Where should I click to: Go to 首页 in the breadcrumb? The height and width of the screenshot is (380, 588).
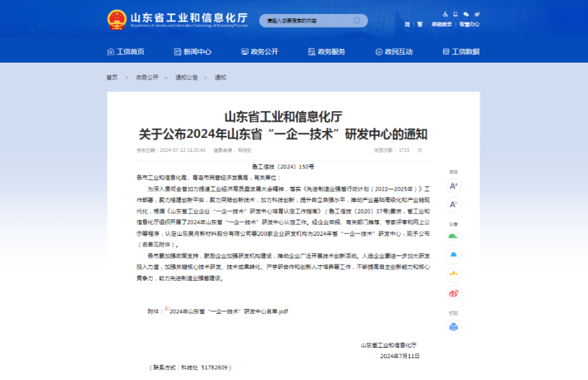point(112,77)
